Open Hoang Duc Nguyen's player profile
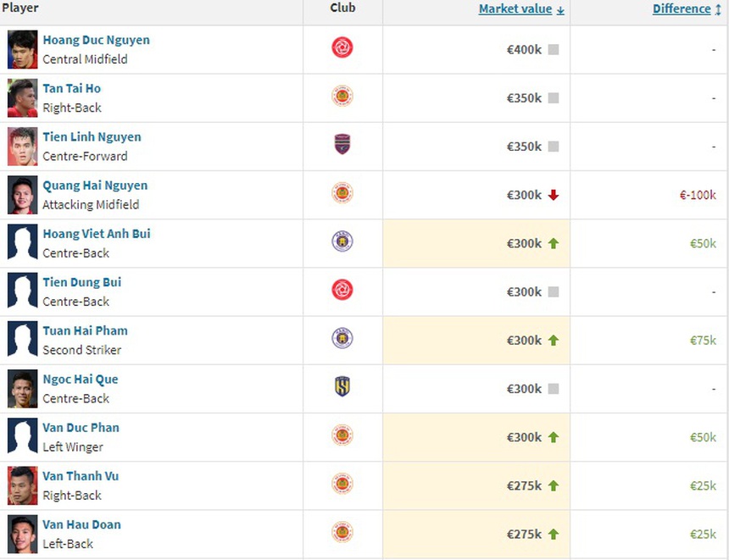The width and height of the screenshot is (729, 560). coord(96,40)
